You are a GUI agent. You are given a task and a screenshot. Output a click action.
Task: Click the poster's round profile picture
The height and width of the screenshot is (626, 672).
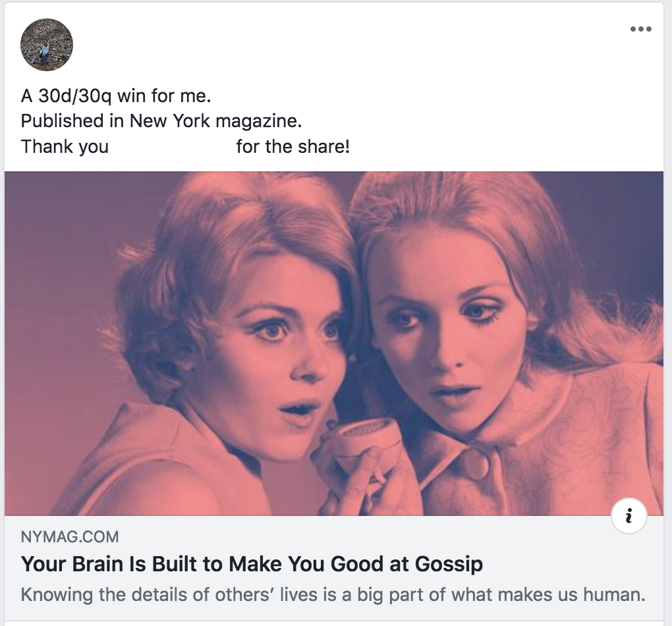(x=47, y=45)
